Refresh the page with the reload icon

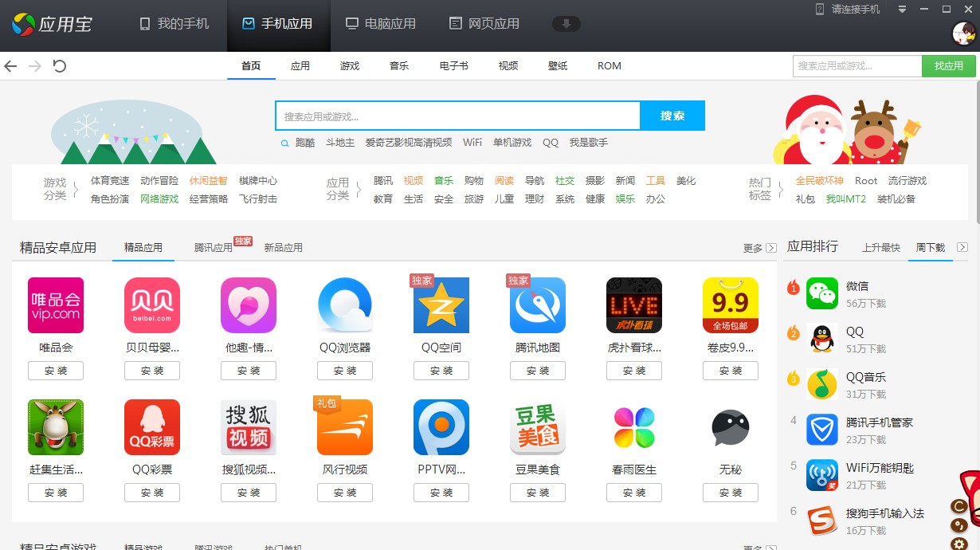tap(59, 66)
